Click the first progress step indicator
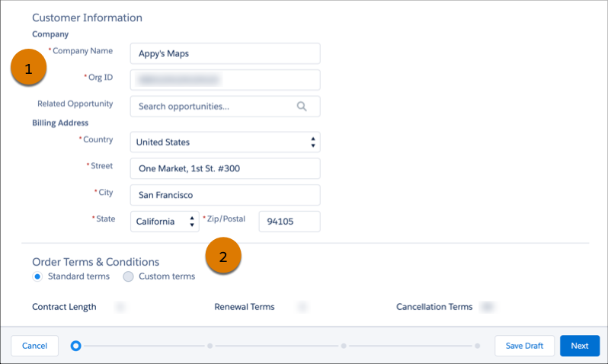608x364 pixels. [x=76, y=346]
